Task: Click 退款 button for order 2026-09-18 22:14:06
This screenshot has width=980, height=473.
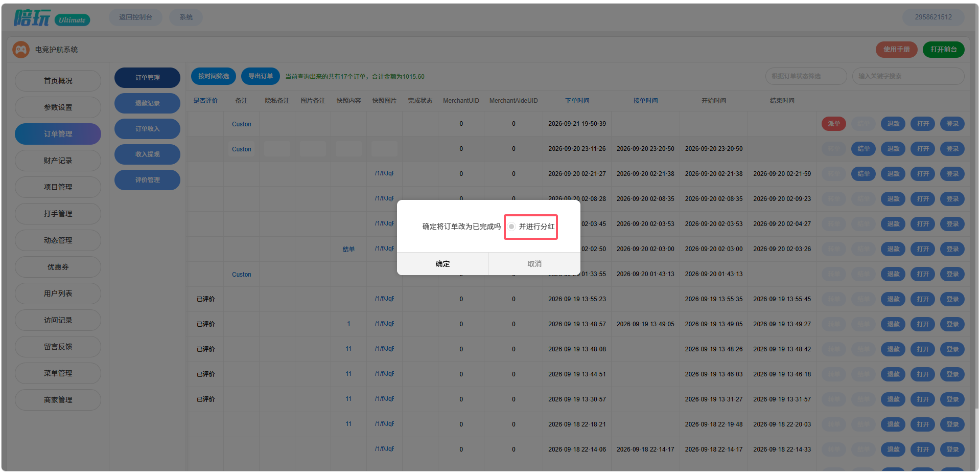Action: coord(893,449)
